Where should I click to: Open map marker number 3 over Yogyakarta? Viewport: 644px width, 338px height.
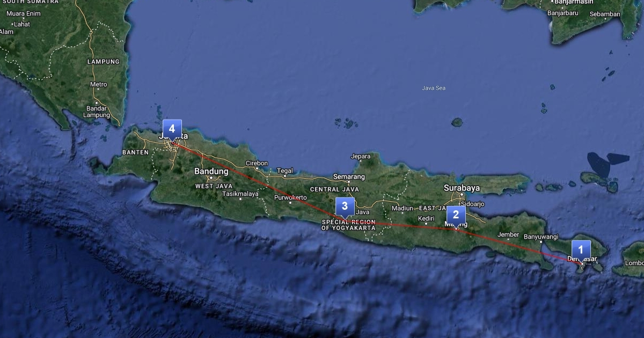pos(345,205)
